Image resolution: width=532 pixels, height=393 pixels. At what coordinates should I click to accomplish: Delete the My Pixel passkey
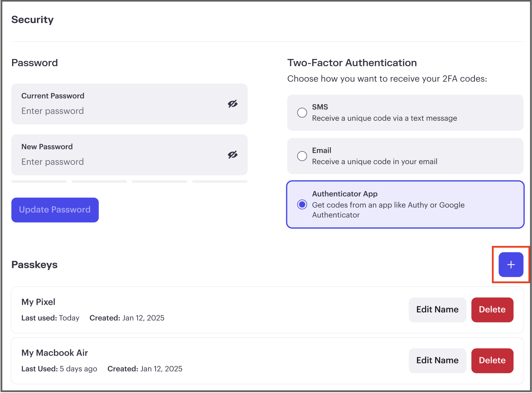[492, 310]
